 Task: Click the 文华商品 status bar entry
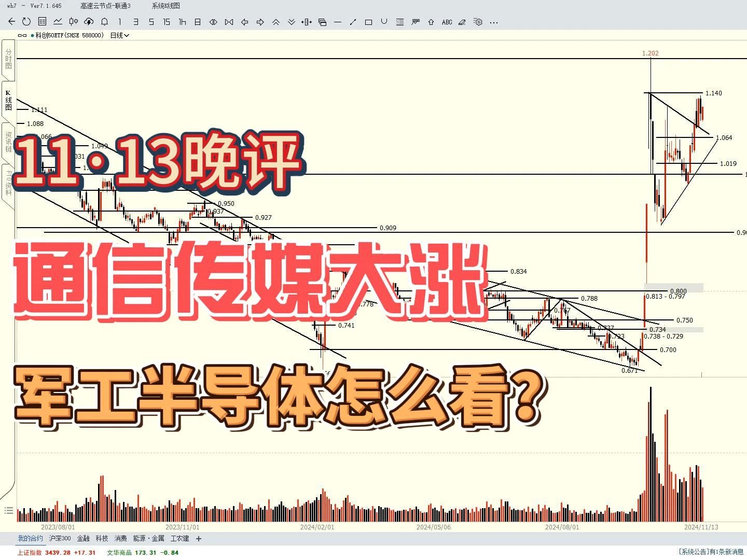[x=143, y=553]
